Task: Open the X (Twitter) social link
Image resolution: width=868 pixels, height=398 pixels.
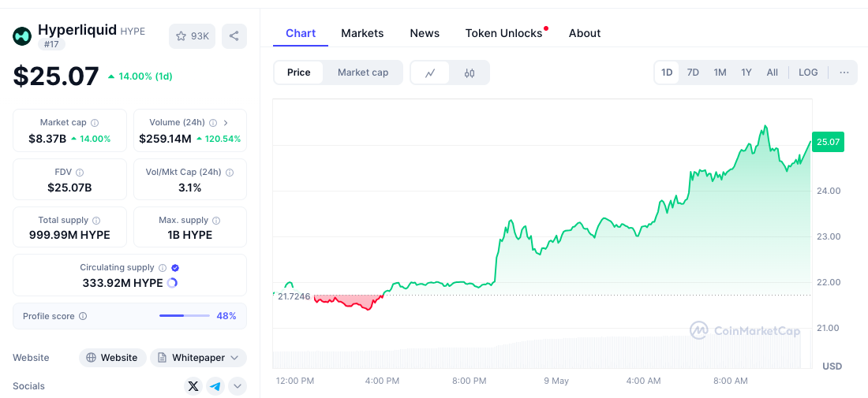Action: pos(193,386)
